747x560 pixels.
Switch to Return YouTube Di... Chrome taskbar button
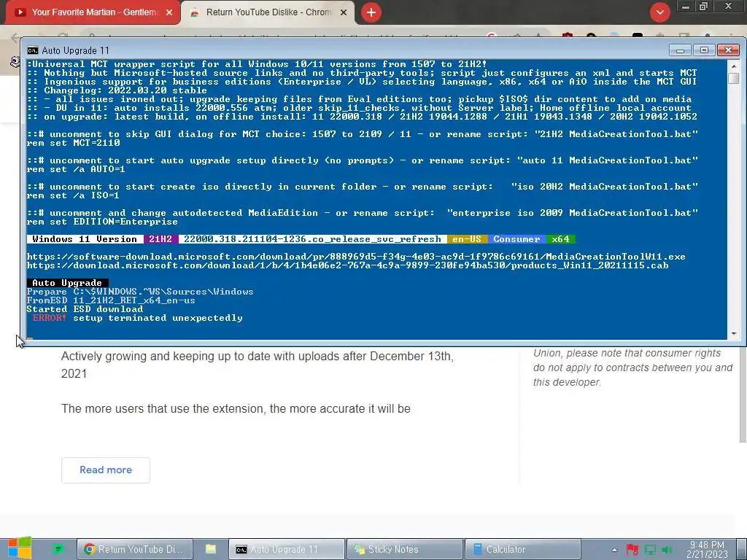[135, 549]
